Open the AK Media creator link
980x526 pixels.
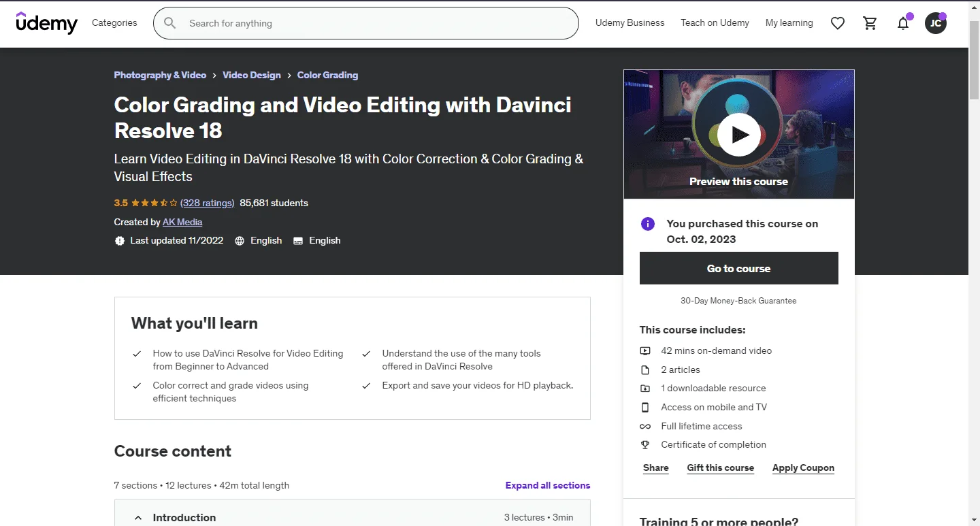point(182,222)
